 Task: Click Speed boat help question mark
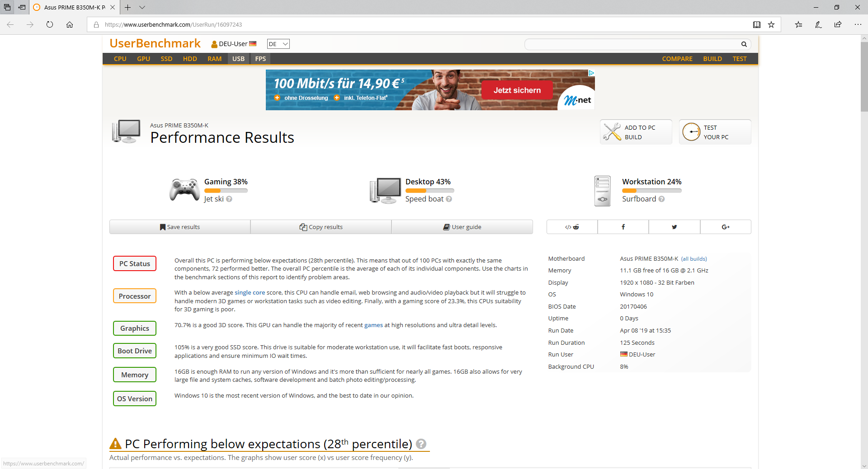click(x=449, y=199)
